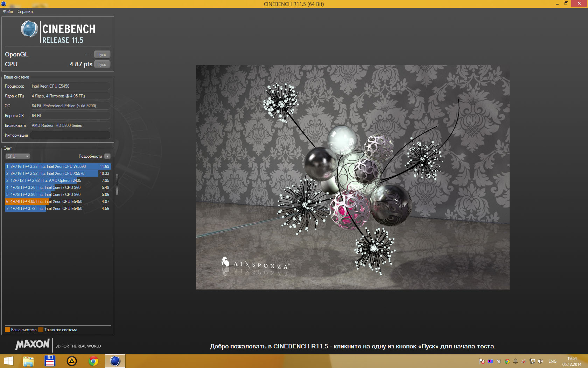
Task: Click the Chrome tray icon
Action: pos(507,361)
